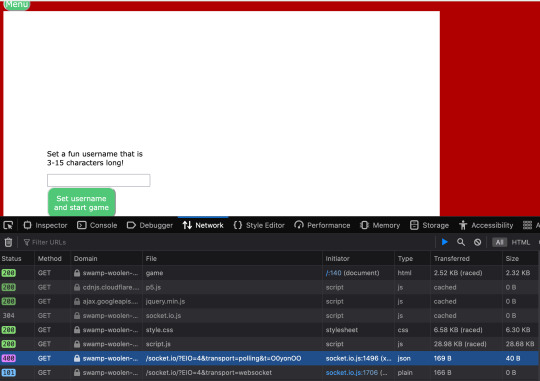Image resolution: width=540 pixels, height=381 pixels.
Task: Select the jquery.min.js request row
Action: pos(269,301)
